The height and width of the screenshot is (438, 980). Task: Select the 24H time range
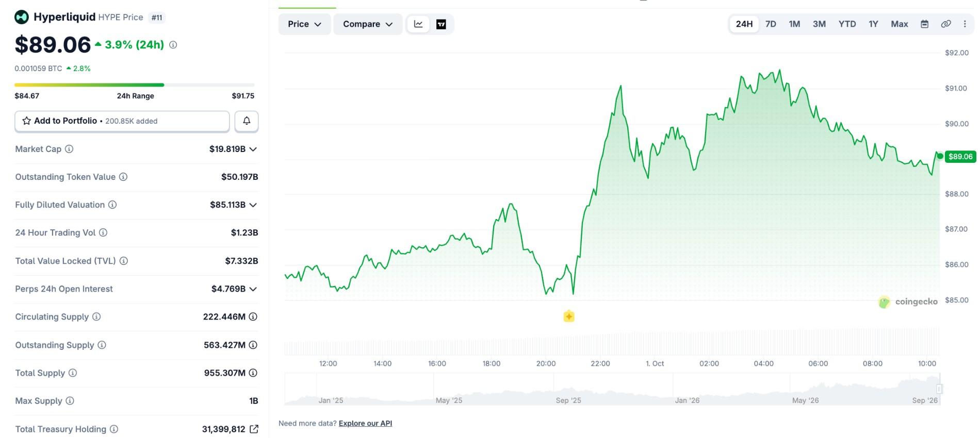point(744,24)
